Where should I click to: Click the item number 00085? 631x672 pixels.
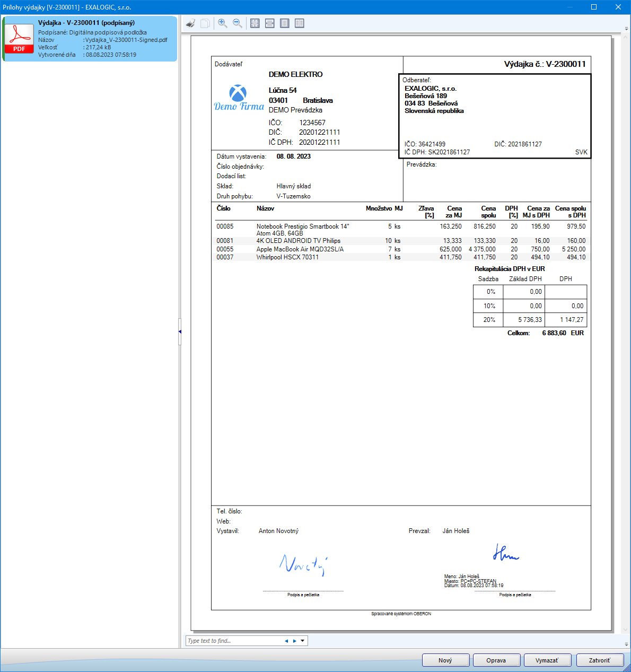[225, 226]
